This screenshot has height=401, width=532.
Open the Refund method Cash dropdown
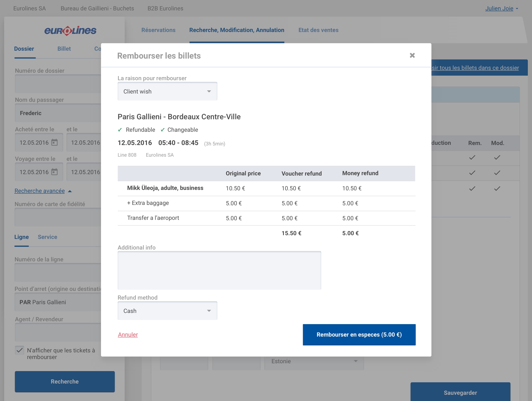click(167, 311)
